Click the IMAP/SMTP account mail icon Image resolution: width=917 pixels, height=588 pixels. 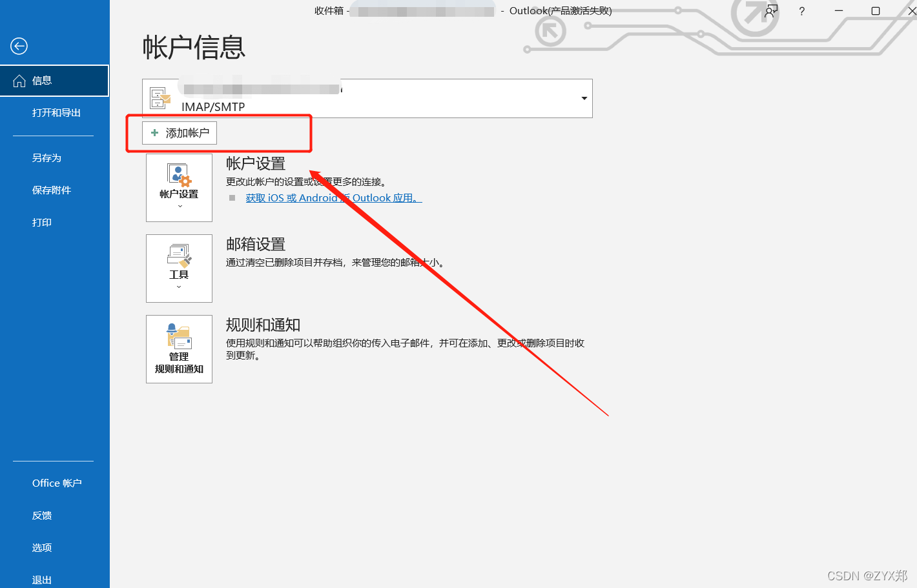[x=160, y=98]
